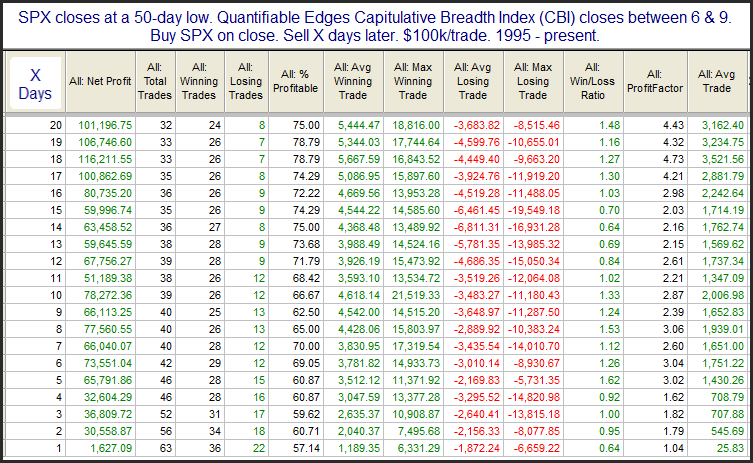Click avg trade value 1,430.26
The image size is (753, 463).
pyautogui.click(x=723, y=380)
